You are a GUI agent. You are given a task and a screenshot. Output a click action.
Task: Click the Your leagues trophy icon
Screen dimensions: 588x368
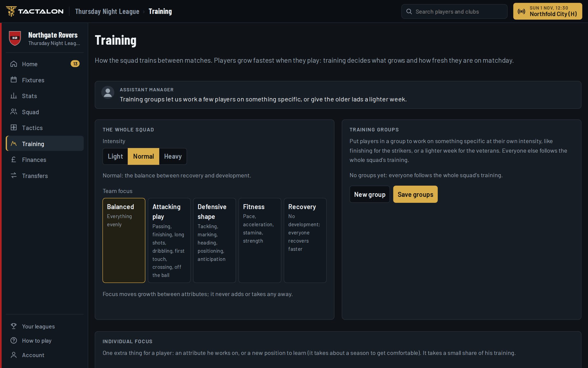pyautogui.click(x=14, y=326)
